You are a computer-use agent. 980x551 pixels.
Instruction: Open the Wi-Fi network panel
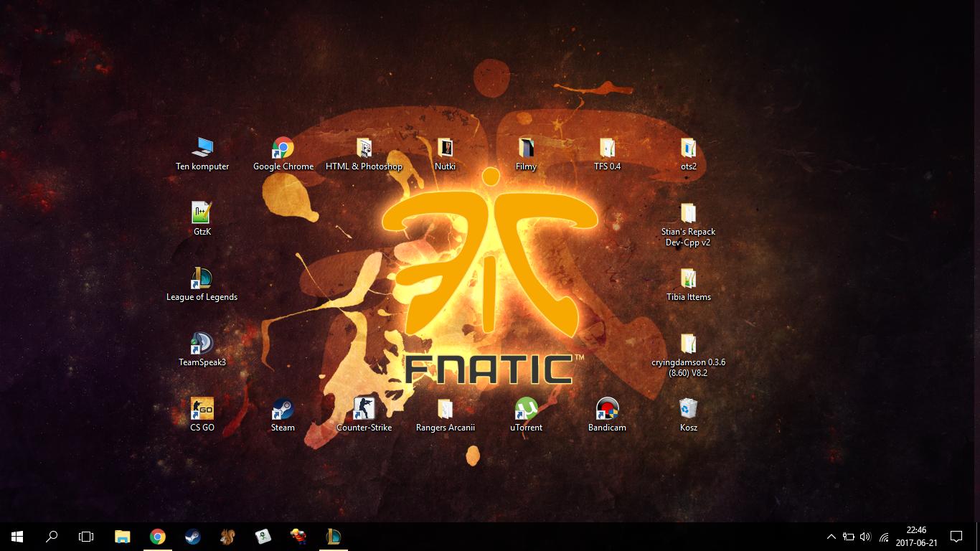click(884, 537)
